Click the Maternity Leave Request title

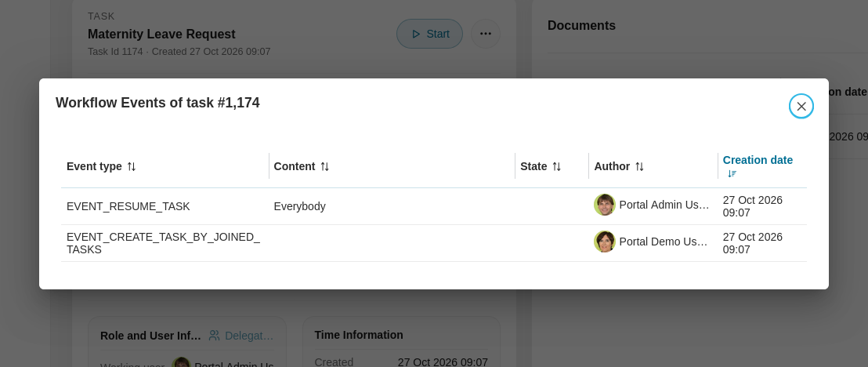pyautogui.click(x=161, y=34)
